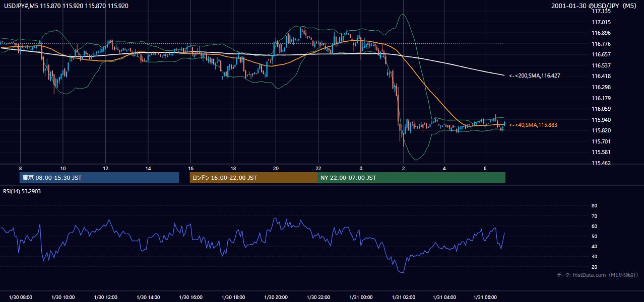This screenshot has width=644, height=302.
Task: Click the 1/31 04:00 date axis label
Action: point(445,297)
